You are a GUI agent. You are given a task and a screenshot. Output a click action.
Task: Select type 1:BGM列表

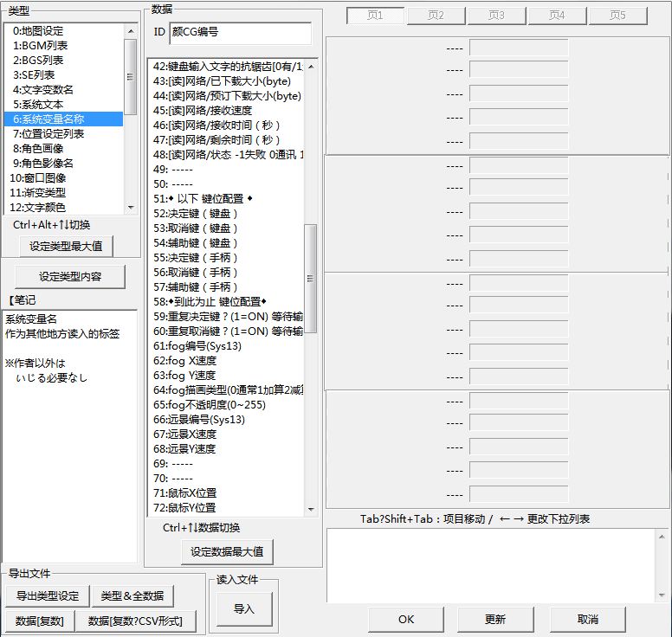[x=63, y=45]
